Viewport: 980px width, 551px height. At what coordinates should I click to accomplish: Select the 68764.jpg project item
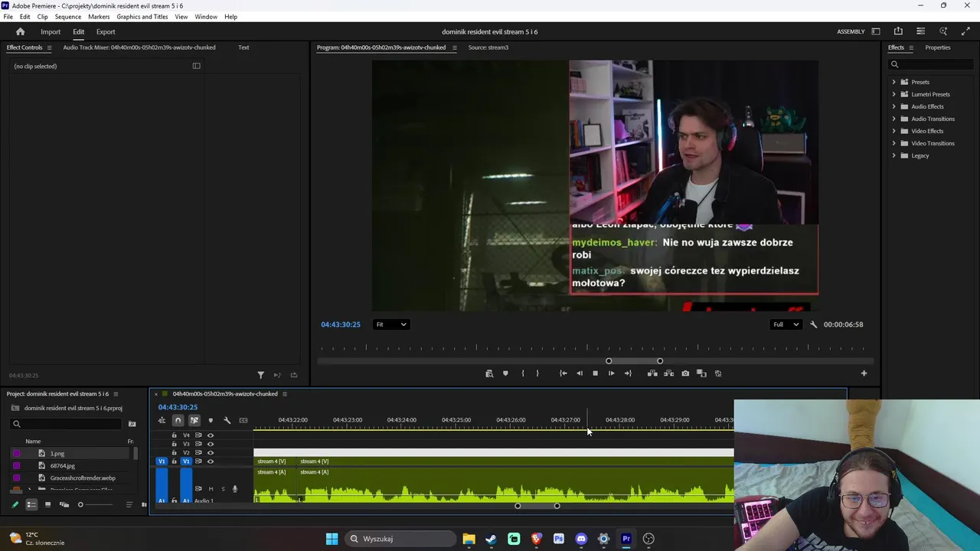[x=62, y=465]
